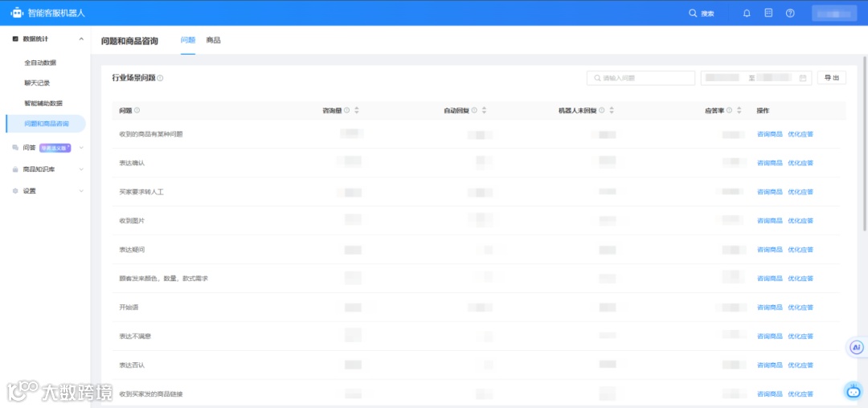Click the 问答 sidebar icon
This screenshot has width=868, height=408.
(15, 148)
